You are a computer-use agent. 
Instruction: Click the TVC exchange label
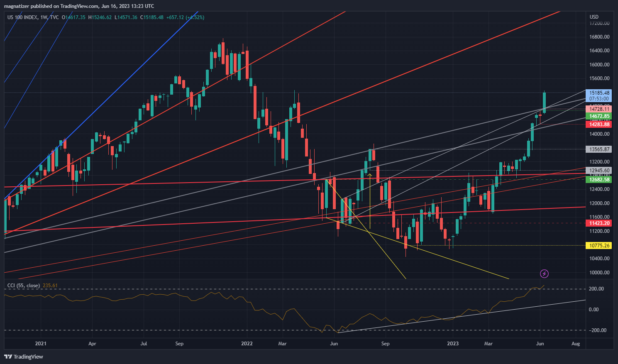[x=54, y=17]
